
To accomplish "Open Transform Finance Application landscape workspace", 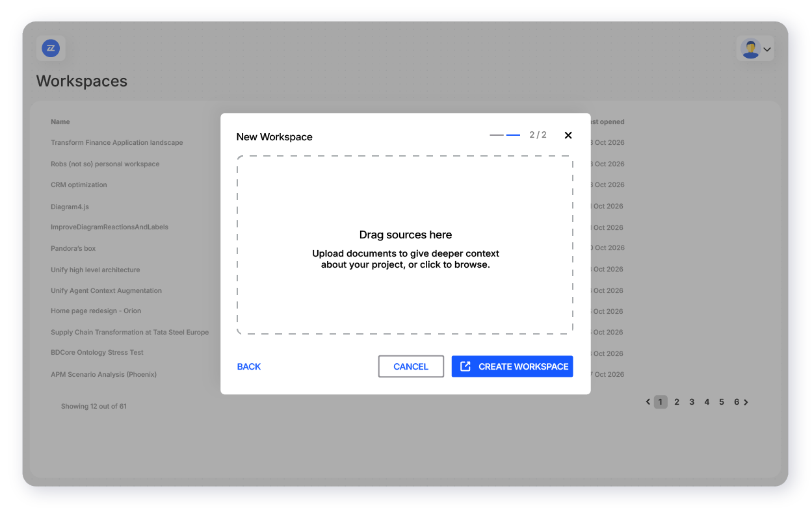I will coord(117,142).
